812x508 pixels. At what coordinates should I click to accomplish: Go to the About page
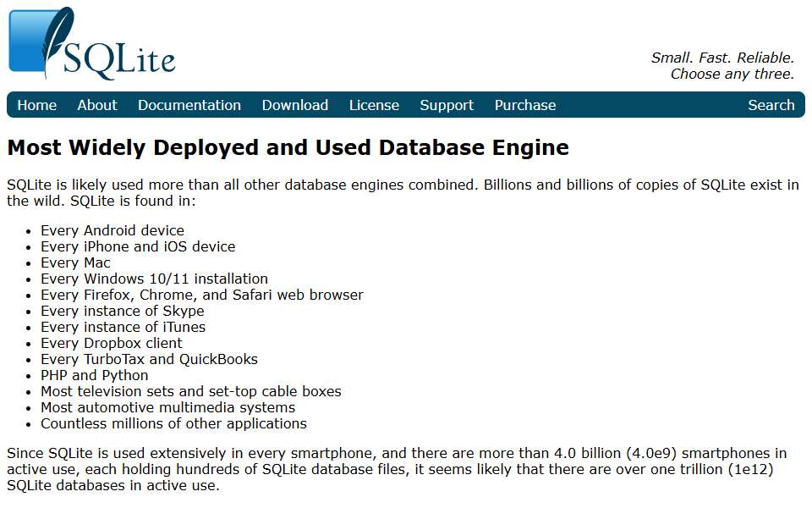[x=97, y=105]
